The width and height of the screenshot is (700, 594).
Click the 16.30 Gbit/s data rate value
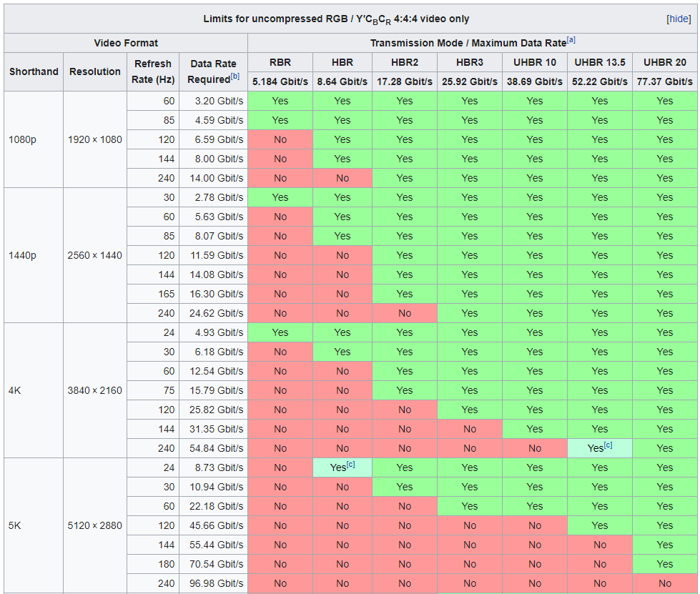point(217,294)
